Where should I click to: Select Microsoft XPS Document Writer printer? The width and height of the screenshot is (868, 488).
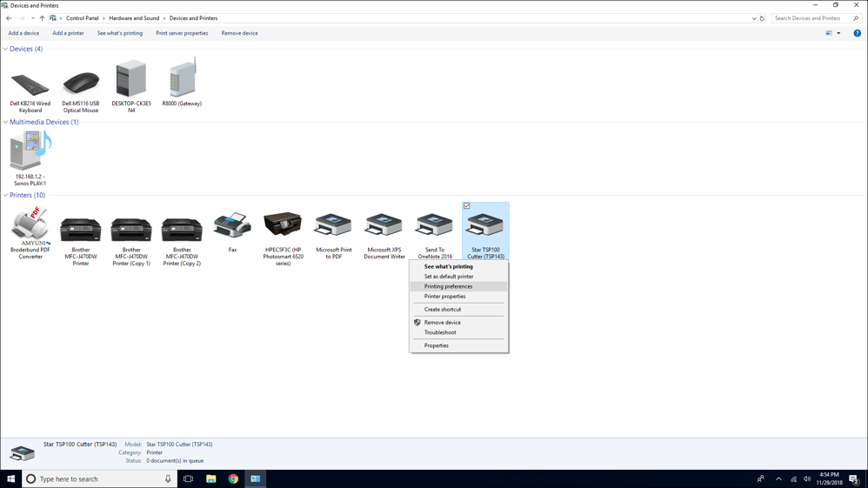tap(384, 225)
